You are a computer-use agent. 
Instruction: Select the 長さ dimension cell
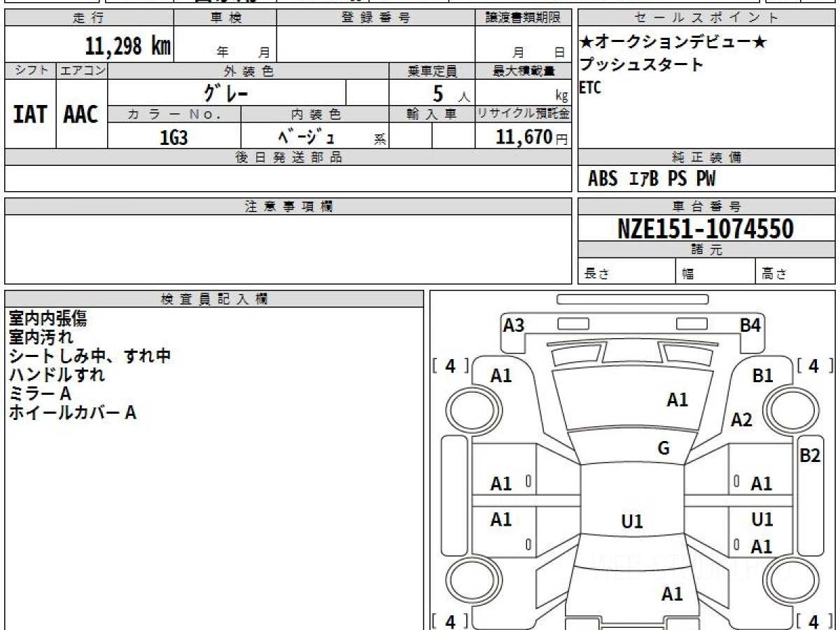(626, 272)
